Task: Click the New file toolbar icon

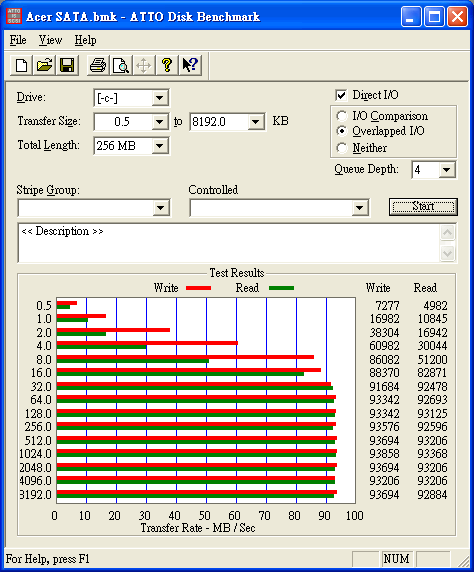Action: pyautogui.click(x=21, y=66)
